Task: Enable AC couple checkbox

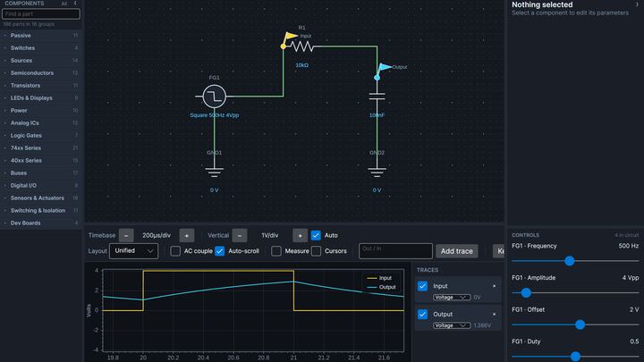Action: 175,251
